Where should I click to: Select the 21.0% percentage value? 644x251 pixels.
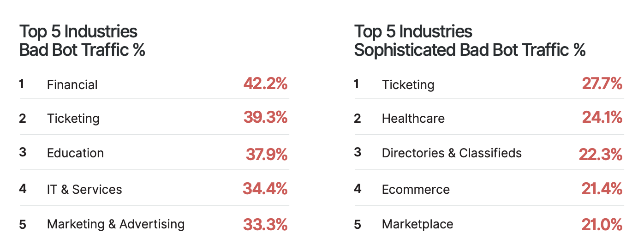(x=602, y=225)
